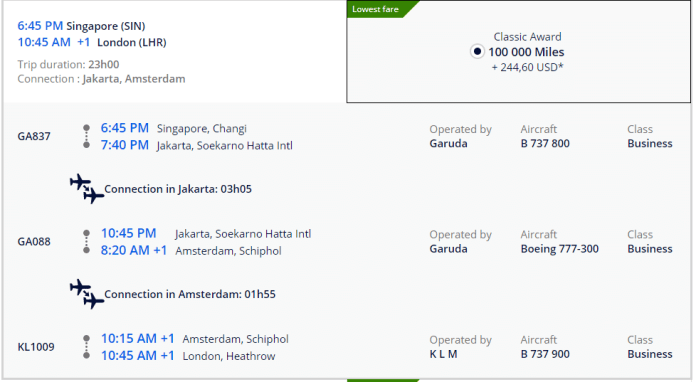Click the 10:45 AM London (LHR) arrival
The height and width of the screenshot is (382, 696).
click(x=92, y=43)
